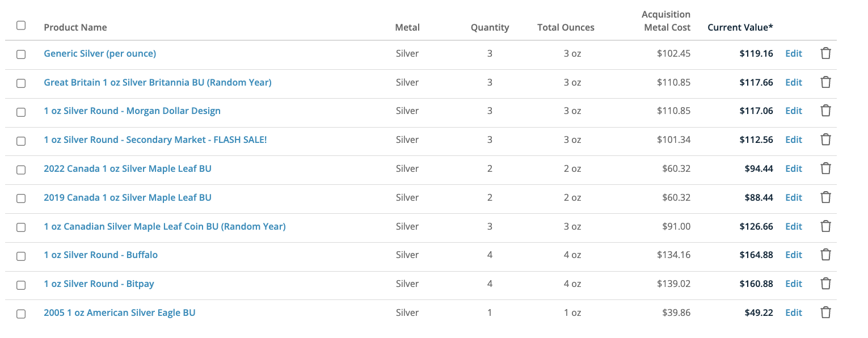Trash the Secondary Market FLASH SALE item
This screenshot has height=338, width=868.
[826, 140]
